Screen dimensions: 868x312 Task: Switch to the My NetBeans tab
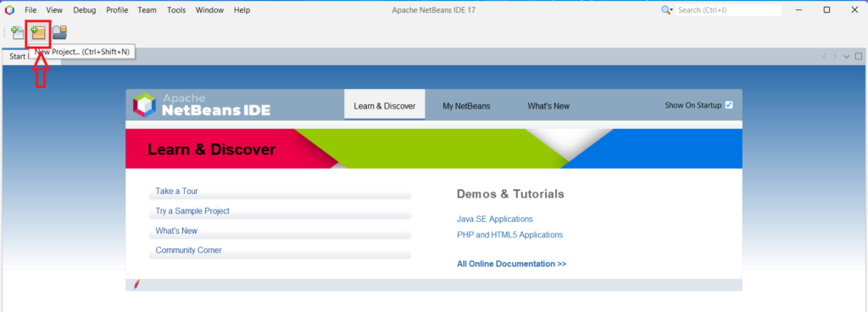tap(466, 106)
